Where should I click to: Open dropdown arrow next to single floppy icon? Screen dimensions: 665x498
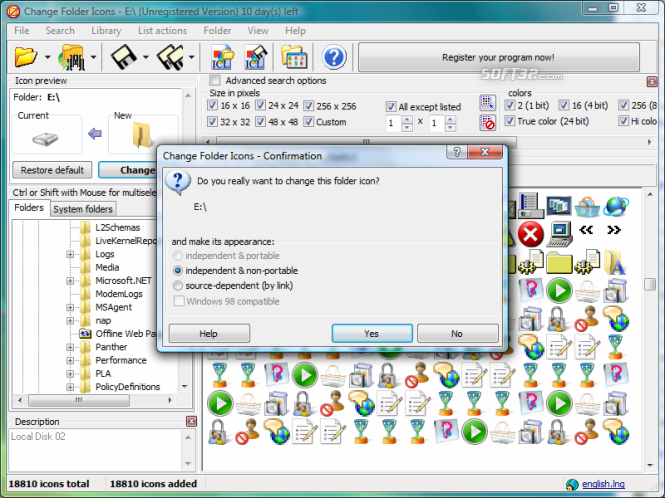[x=145, y=57]
